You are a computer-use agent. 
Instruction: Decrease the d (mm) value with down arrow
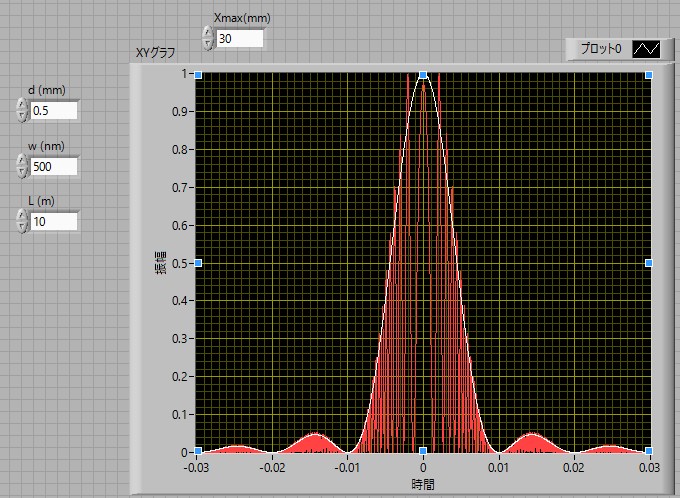(x=22, y=116)
